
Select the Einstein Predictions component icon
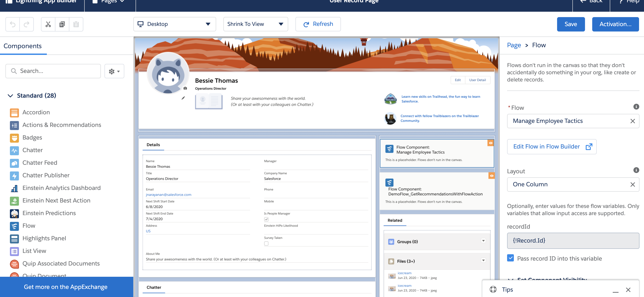tap(14, 214)
